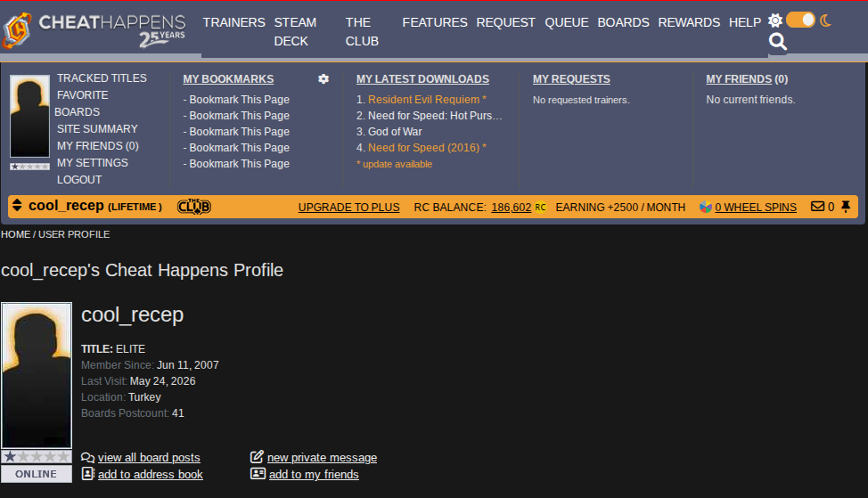Click the large profile avatar image
Screen dimensions: 868x498
coord(37,375)
